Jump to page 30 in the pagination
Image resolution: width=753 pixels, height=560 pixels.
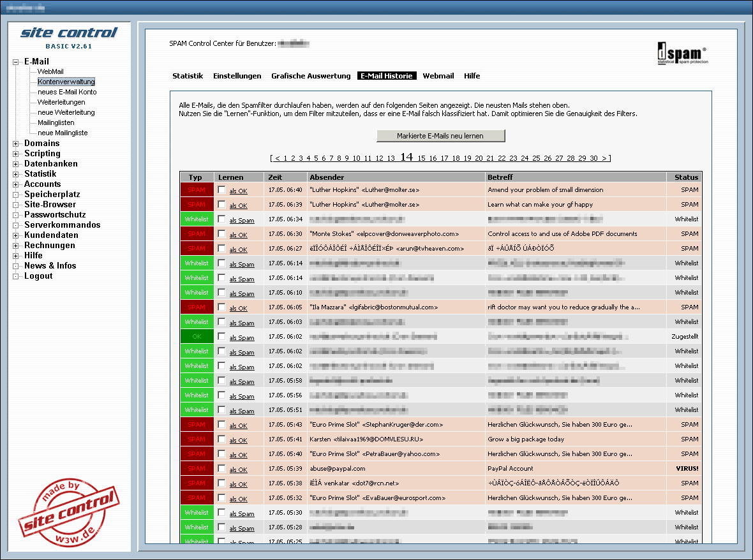click(x=594, y=158)
